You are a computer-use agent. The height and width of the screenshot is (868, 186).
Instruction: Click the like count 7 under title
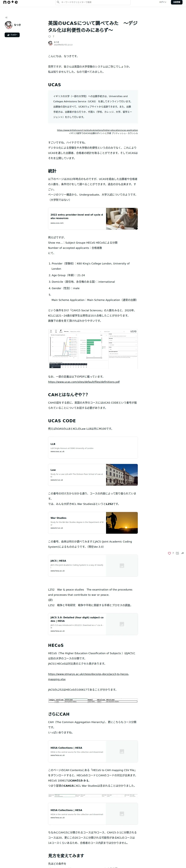pos(53,37)
